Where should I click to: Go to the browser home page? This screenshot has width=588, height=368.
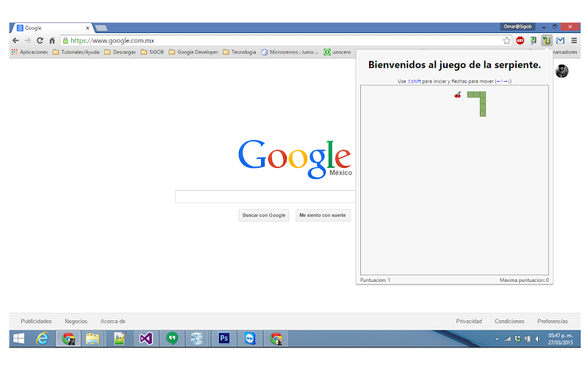pyautogui.click(x=52, y=40)
